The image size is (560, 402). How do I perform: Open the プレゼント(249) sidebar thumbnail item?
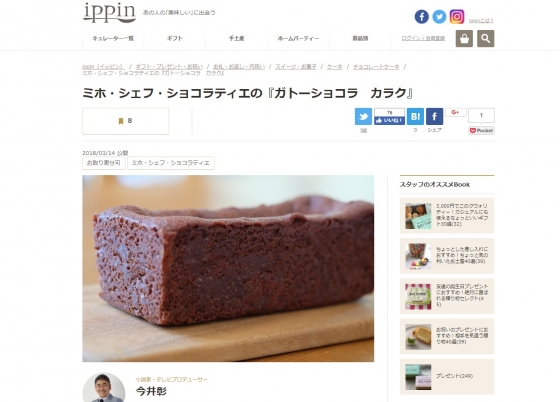(447, 377)
